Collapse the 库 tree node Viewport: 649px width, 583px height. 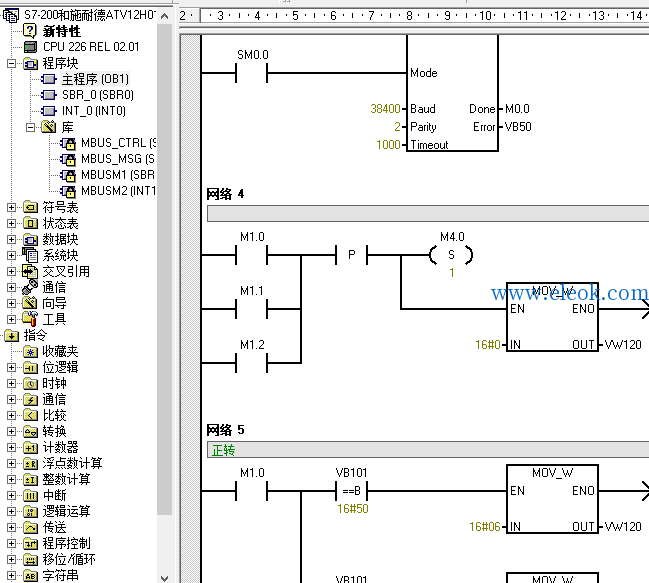point(31,127)
